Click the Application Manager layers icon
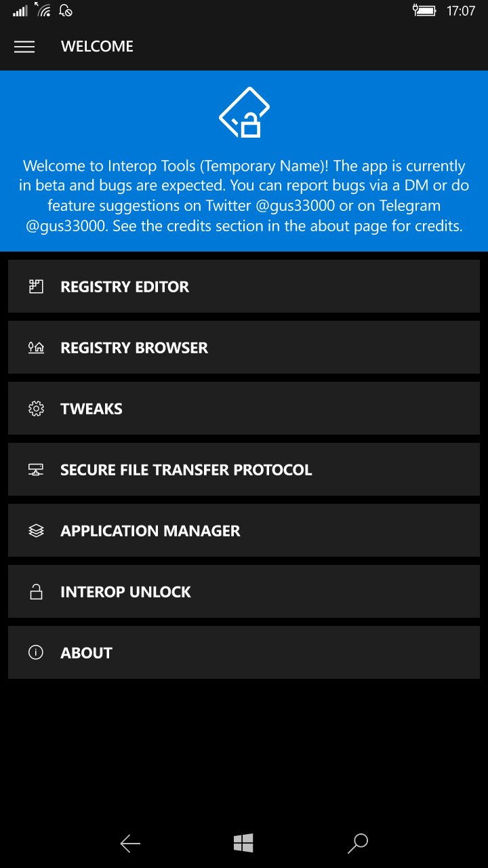The image size is (488, 868). click(36, 530)
